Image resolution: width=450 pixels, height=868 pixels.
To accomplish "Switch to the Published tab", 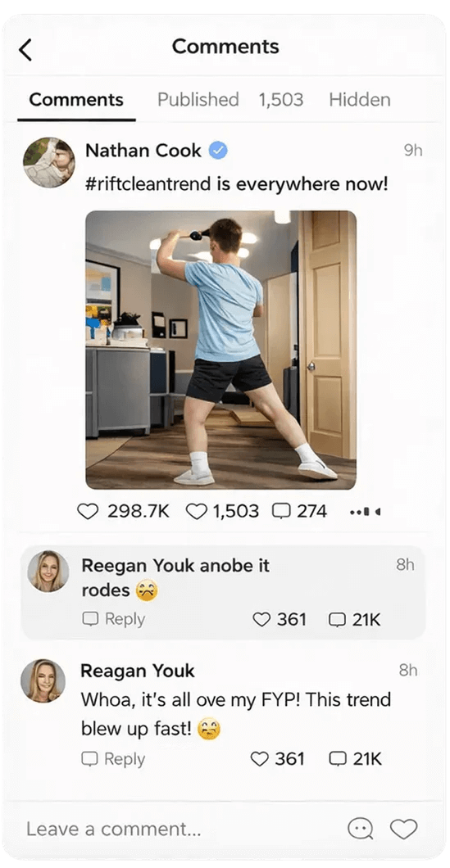I will click(x=198, y=100).
